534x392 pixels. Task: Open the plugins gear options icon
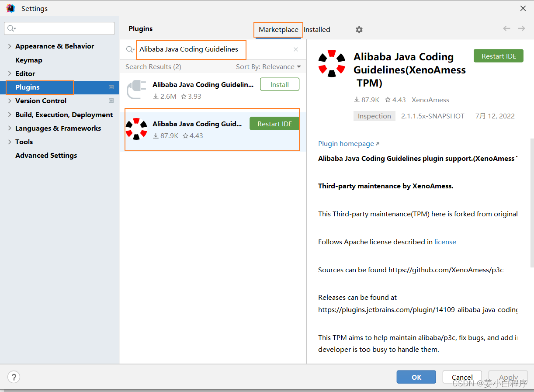(x=359, y=30)
